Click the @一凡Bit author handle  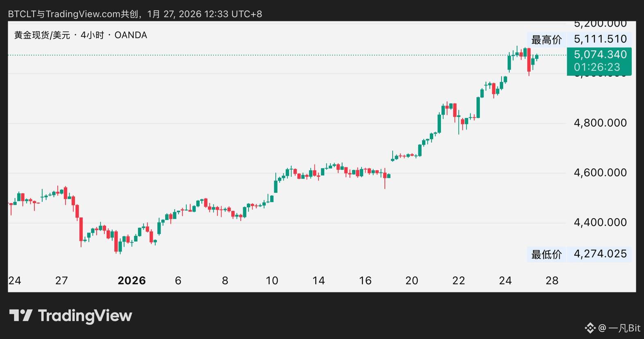point(619,328)
